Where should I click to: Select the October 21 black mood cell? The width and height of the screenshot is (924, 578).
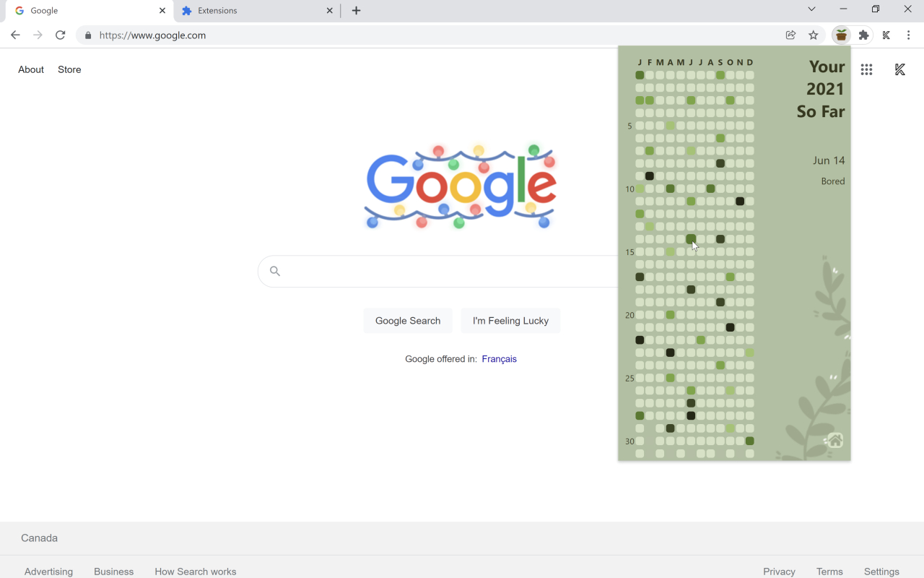731,327
